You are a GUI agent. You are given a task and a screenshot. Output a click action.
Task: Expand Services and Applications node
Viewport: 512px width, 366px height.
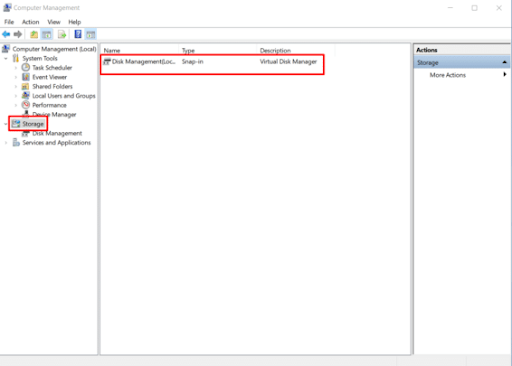point(6,142)
